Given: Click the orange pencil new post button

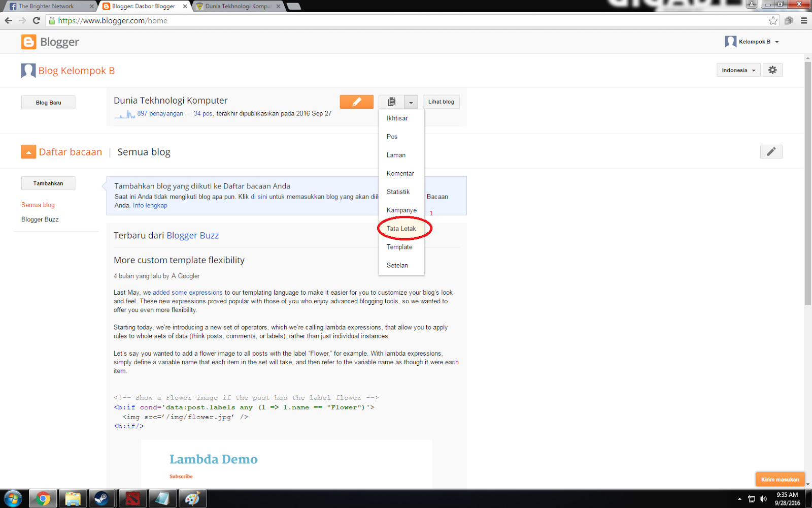Looking at the screenshot, I should tap(356, 102).
